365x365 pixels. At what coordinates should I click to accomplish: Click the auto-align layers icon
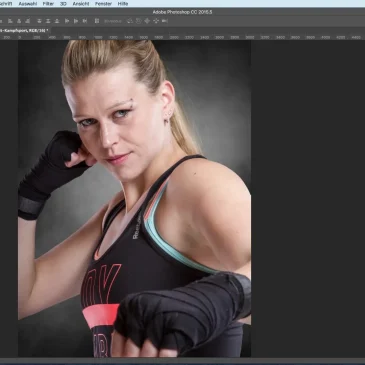point(97,21)
